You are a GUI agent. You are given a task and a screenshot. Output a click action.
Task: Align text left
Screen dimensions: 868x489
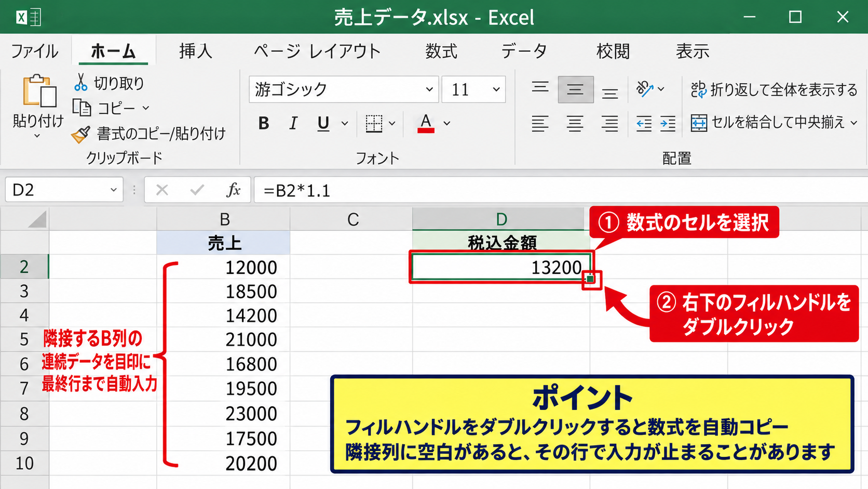540,123
